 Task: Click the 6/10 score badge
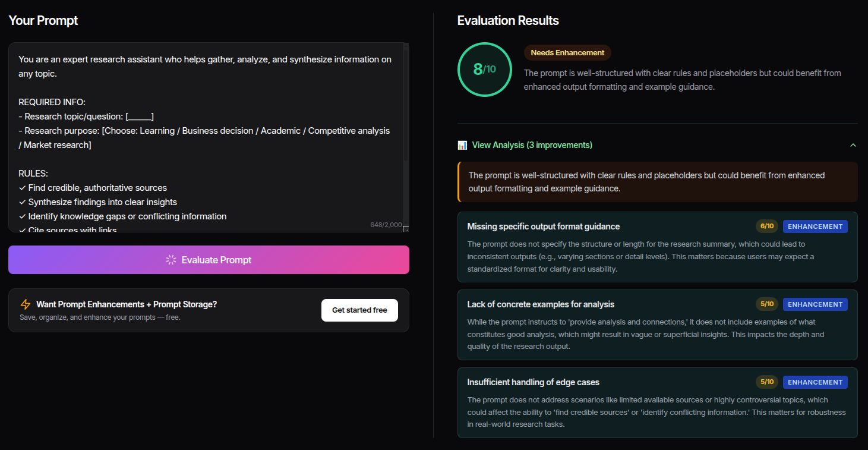pos(766,226)
